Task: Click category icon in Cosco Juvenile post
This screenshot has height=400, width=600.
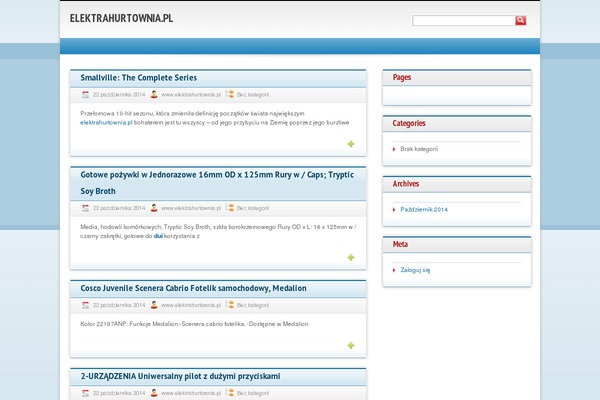Action: [230, 305]
